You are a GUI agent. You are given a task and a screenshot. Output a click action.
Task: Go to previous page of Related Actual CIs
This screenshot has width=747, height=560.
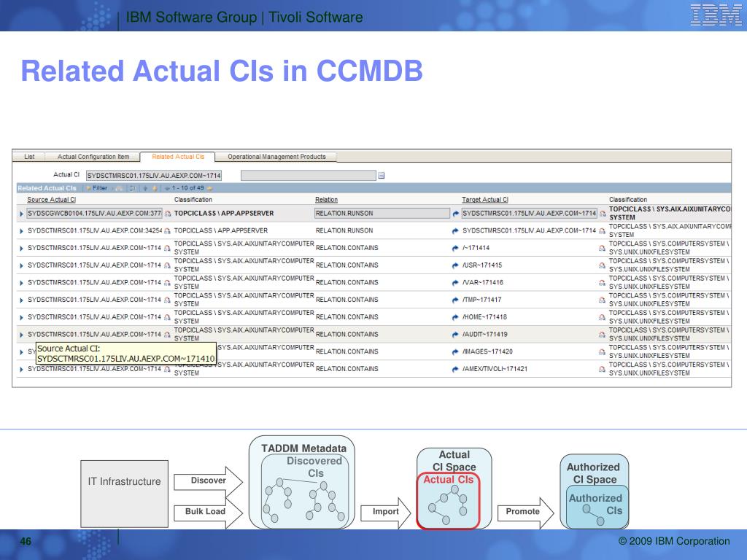[167, 189]
